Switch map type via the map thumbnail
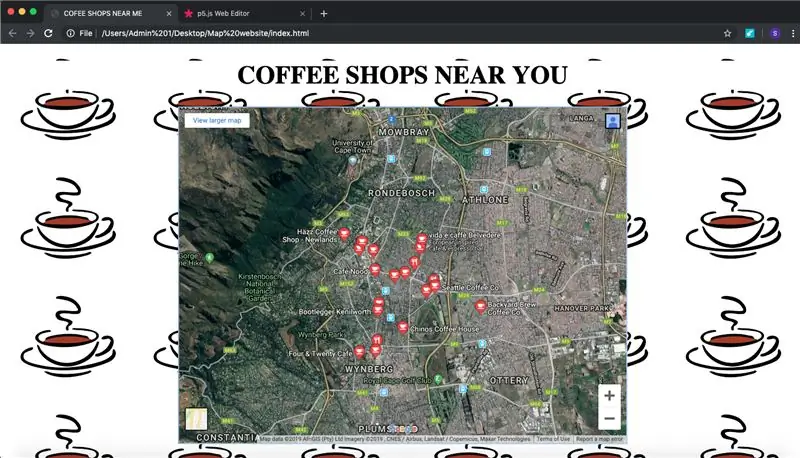800x458 pixels. point(196,419)
